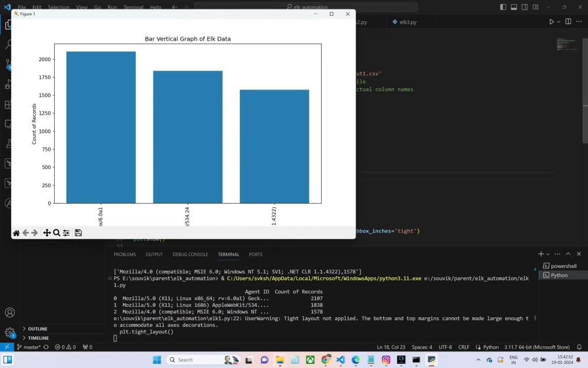Expand the OUTLINE section
Viewport: 588px width, 368px height.
click(38, 329)
